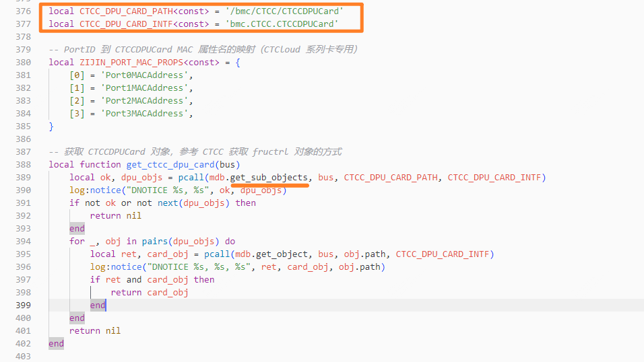
Task: Click the log:notice call on line 390
Action: coord(95,190)
